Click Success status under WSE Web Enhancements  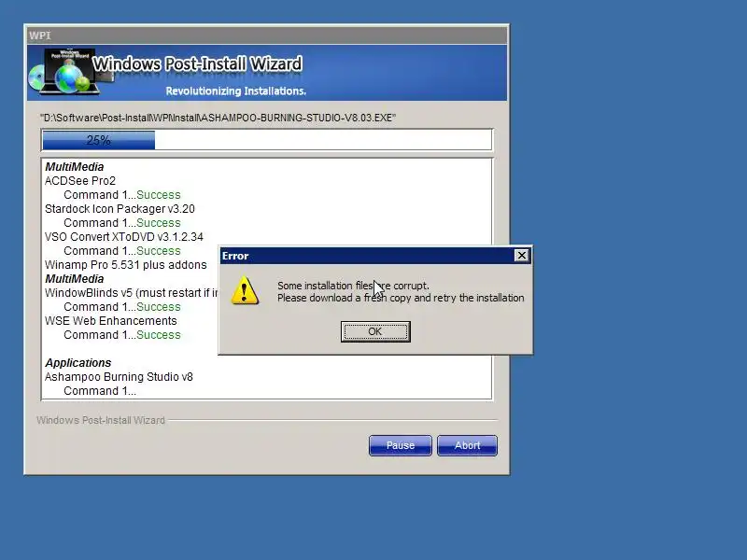159,335
